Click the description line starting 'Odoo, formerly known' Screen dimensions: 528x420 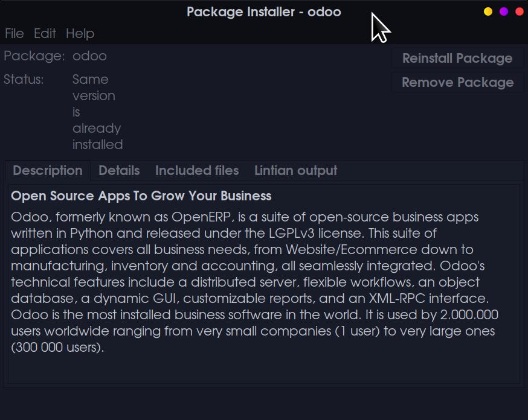(x=245, y=217)
